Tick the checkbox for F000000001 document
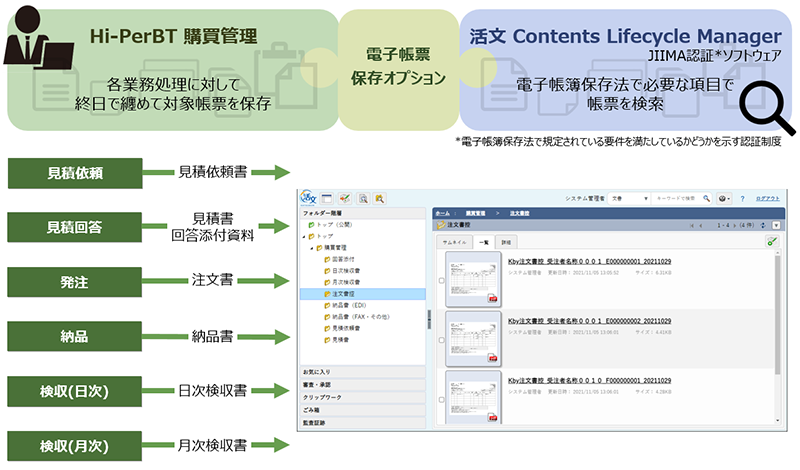This screenshot has width=800, height=470. pos(441,400)
